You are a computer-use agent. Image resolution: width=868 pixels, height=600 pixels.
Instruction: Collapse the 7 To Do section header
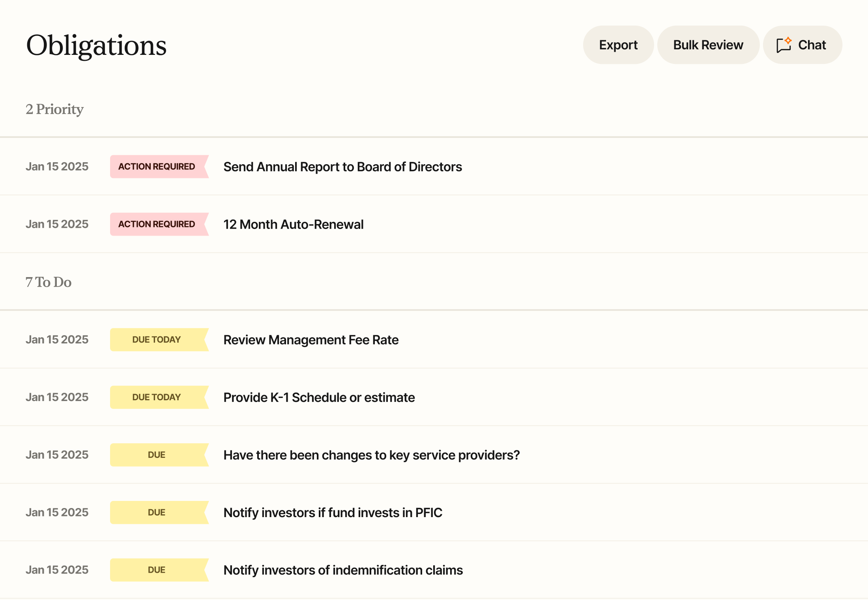(x=49, y=282)
